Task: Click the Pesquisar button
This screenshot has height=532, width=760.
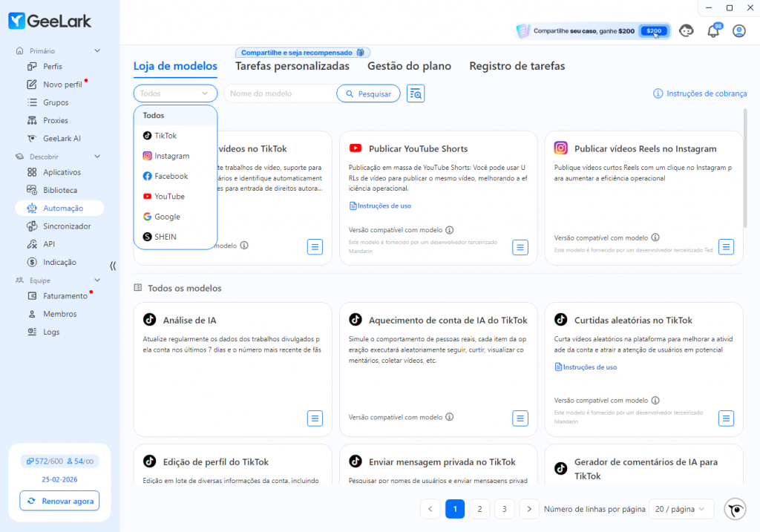Action: tap(368, 93)
